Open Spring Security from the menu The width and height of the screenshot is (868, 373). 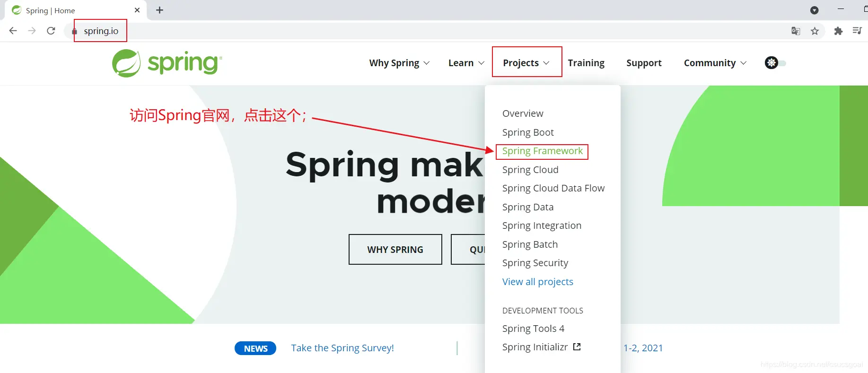click(535, 263)
